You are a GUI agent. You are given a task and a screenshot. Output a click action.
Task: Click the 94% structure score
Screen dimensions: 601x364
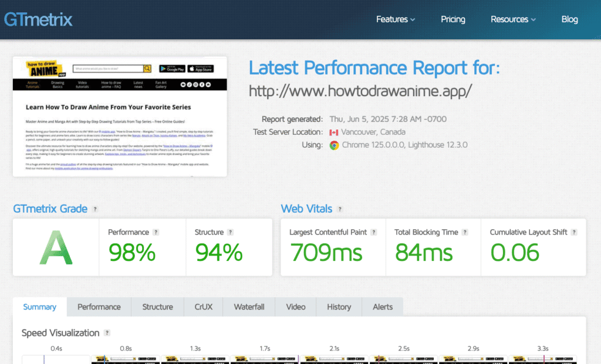click(x=219, y=253)
